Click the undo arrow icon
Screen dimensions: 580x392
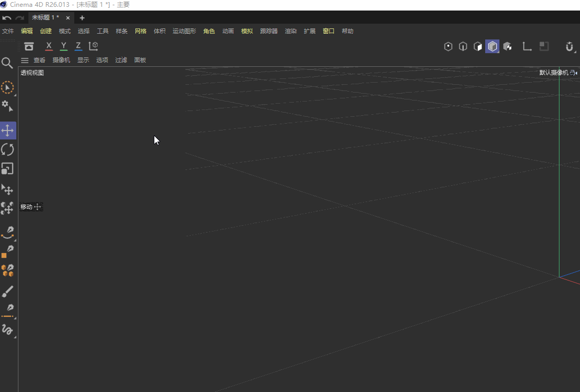click(7, 18)
